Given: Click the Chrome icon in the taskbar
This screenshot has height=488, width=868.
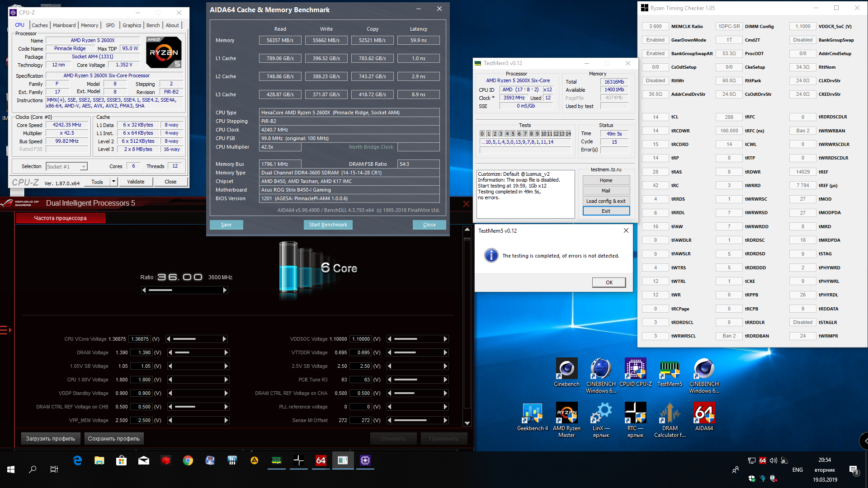Looking at the screenshot, I should click(x=188, y=460).
